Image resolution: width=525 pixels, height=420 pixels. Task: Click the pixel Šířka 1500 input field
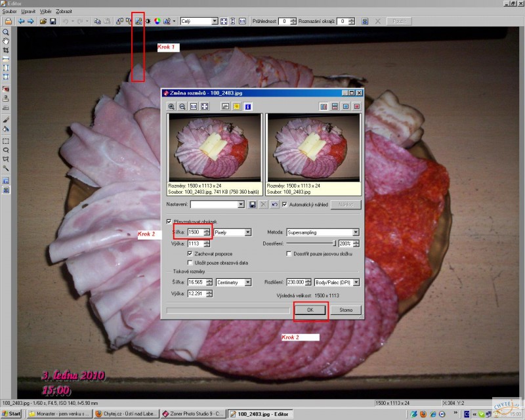pyautogui.click(x=196, y=232)
